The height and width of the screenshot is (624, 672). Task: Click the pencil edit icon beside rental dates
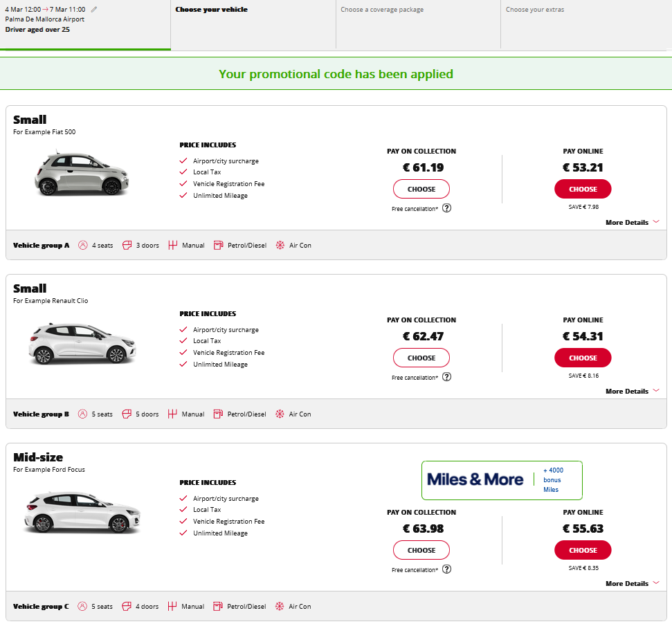coord(94,10)
